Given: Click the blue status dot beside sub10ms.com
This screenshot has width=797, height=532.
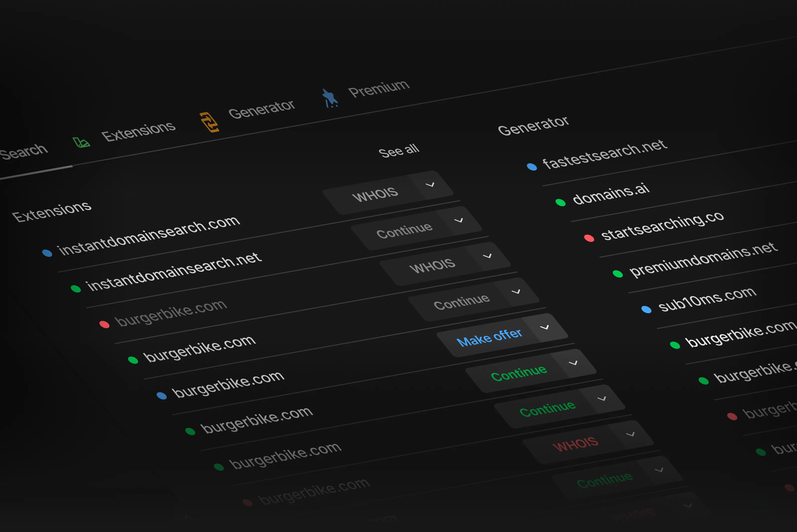Looking at the screenshot, I should 646,309.
